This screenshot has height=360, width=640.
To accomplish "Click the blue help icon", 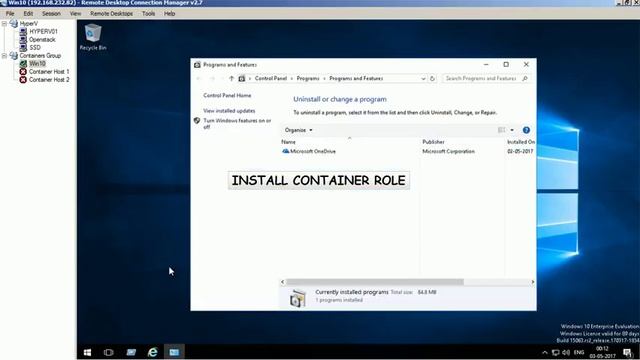I will tap(526, 130).
